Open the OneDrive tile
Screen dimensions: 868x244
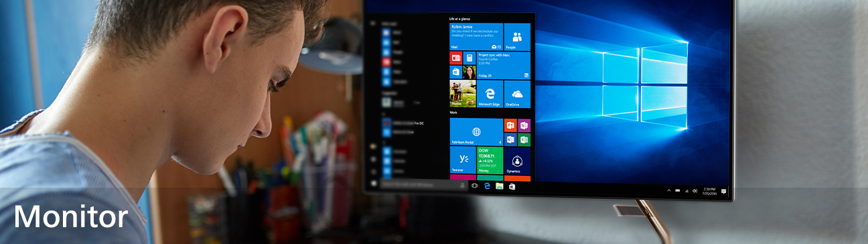[516, 94]
